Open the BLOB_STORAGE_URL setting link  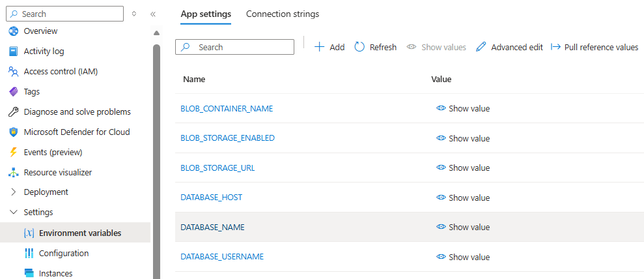217,168
